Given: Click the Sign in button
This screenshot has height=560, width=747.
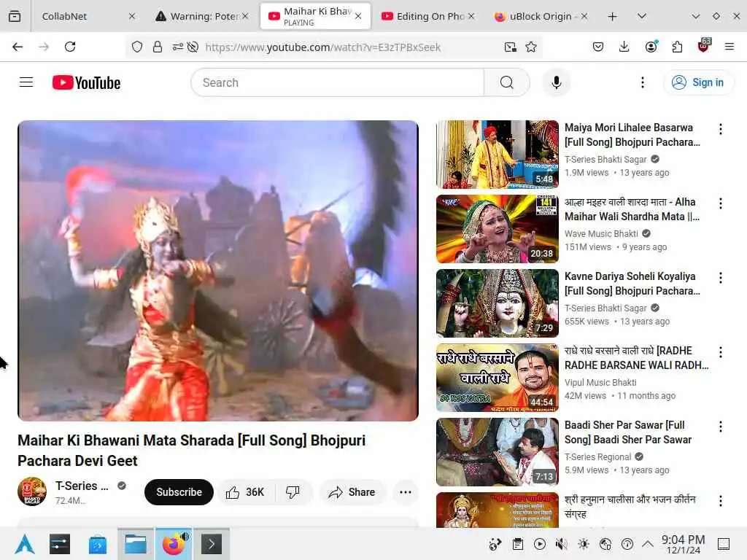Looking at the screenshot, I should click(698, 82).
